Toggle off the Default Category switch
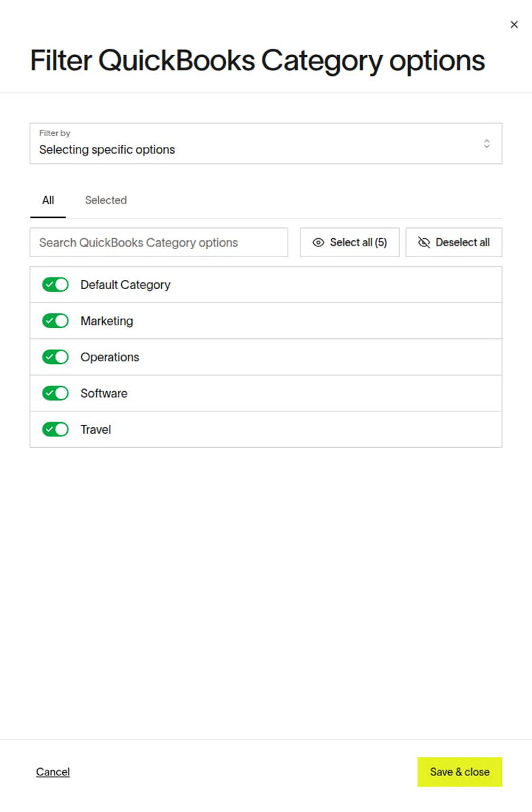The image size is (532, 812). tap(56, 285)
